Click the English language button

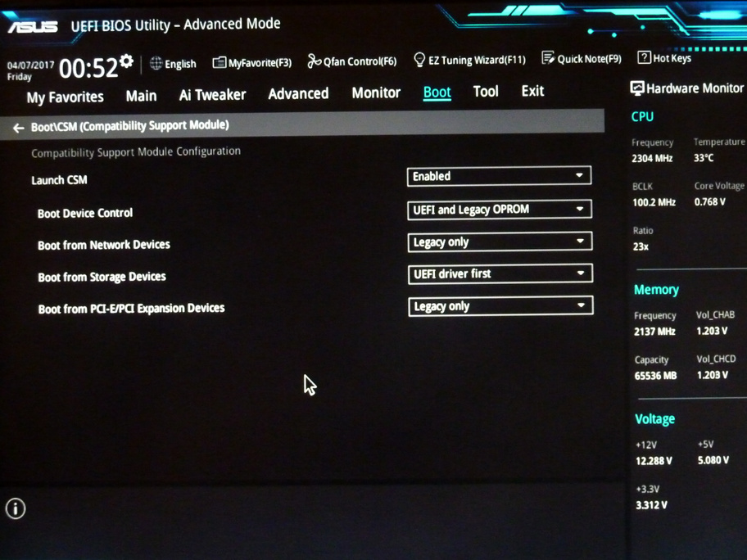tap(180, 64)
